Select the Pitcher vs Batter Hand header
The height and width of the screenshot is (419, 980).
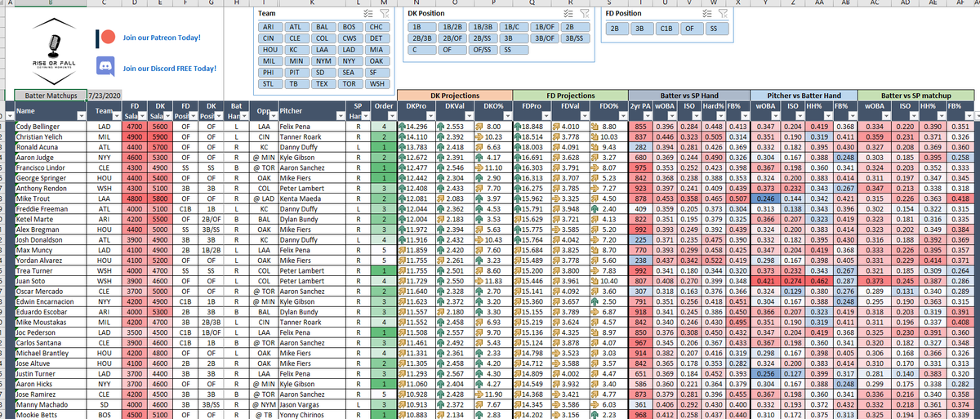805,96
